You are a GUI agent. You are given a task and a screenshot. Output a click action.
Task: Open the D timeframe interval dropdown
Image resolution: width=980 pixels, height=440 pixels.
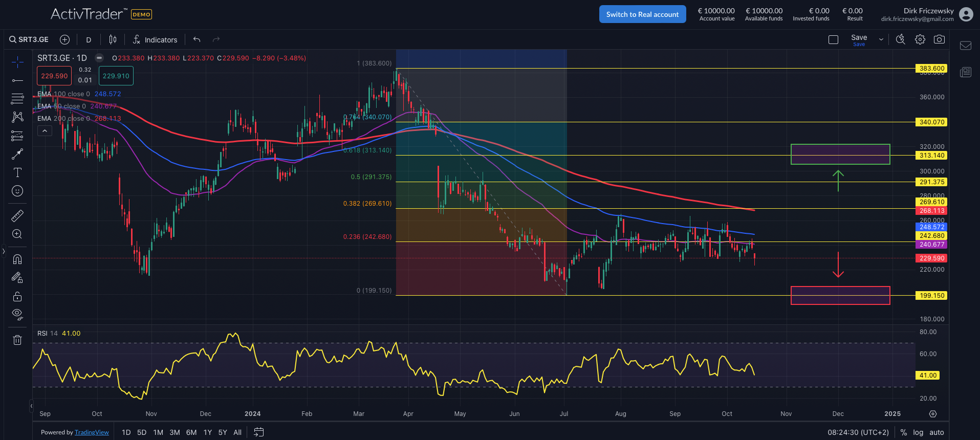(89, 39)
